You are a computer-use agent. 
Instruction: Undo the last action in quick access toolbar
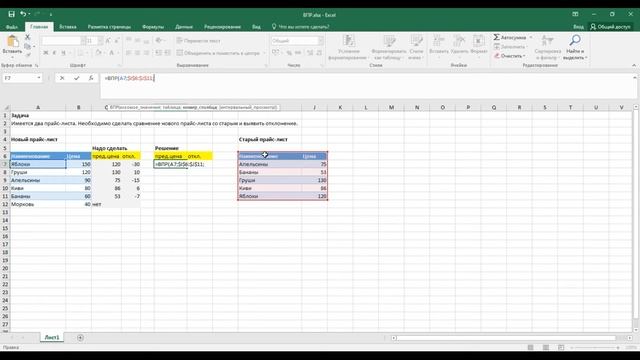click(23, 14)
